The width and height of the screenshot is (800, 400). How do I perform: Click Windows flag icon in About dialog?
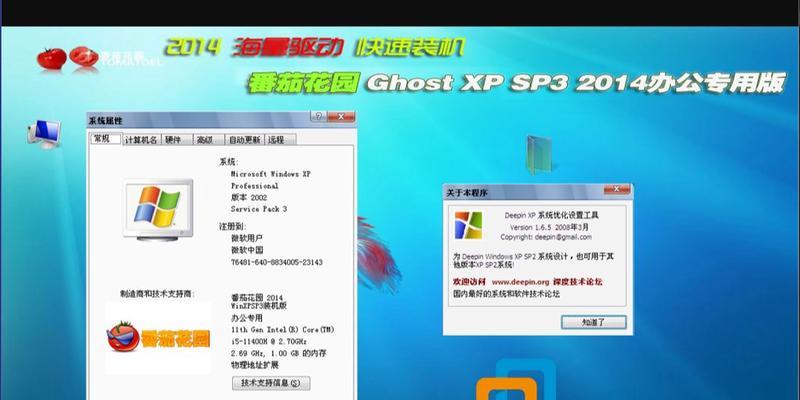[468, 225]
